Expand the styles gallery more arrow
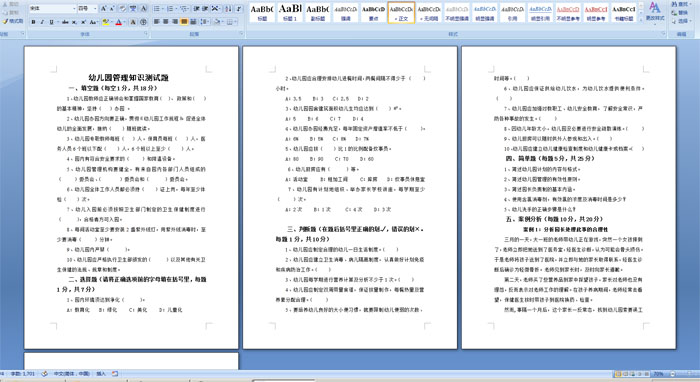This screenshot has width=700, height=382. point(642,19)
